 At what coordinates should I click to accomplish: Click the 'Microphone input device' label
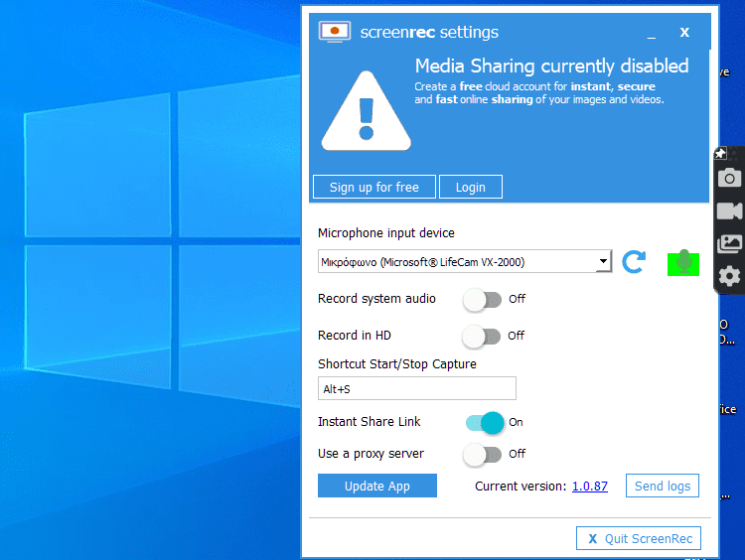pyautogui.click(x=385, y=233)
